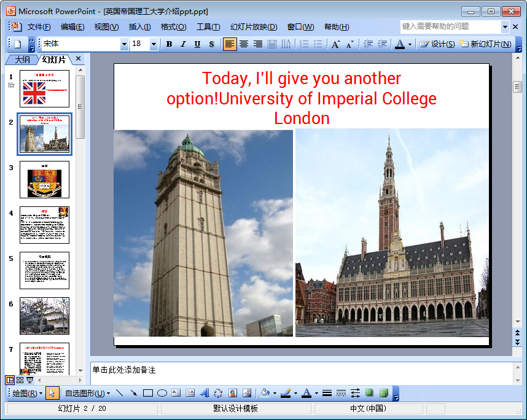527x420 pixels.
Task: Click the bulleted list icon
Action: click(318, 44)
